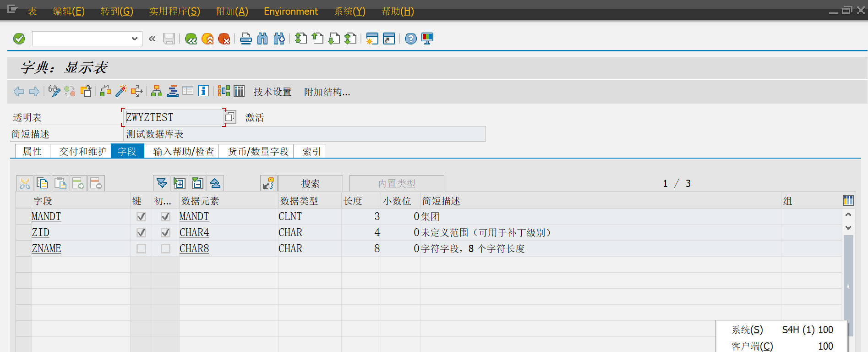
Task: Click the 搜索 button
Action: (310, 183)
